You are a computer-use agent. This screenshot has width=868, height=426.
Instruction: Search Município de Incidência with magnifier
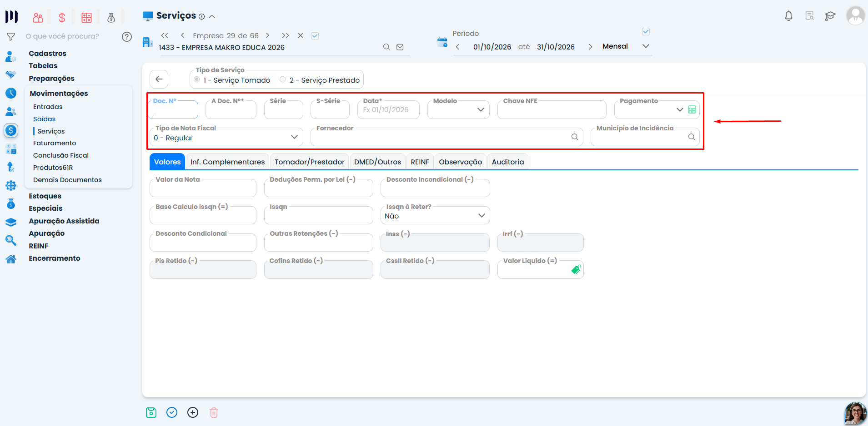[692, 137]
